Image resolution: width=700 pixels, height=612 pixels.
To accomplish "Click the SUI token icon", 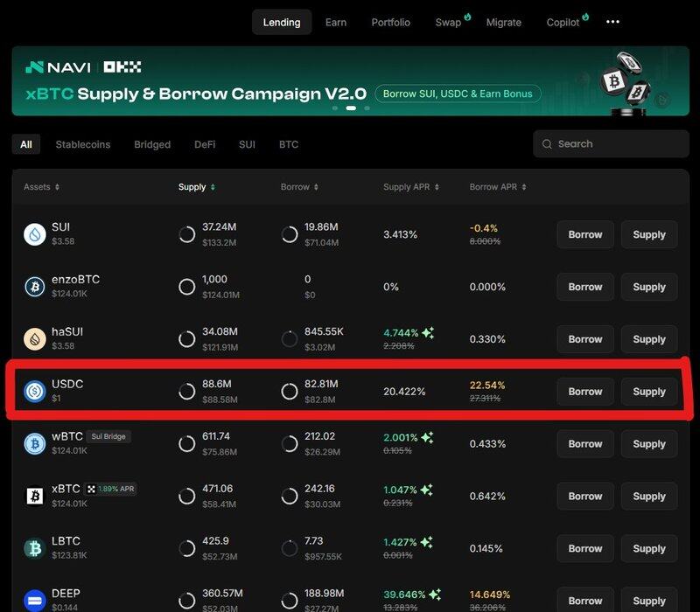I will coord(35,234).
